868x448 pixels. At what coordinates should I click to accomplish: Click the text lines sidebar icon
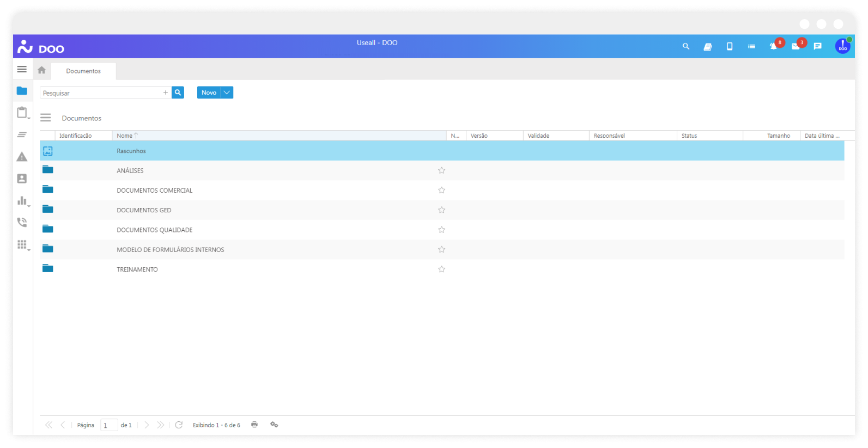point(22,134)
